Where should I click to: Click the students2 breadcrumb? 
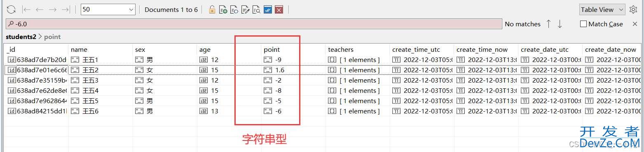coord(21,37)
